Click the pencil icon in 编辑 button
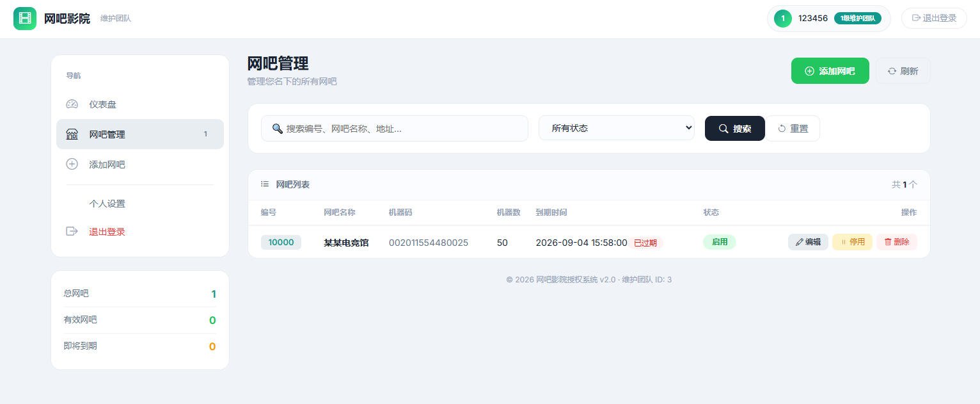 799,242
